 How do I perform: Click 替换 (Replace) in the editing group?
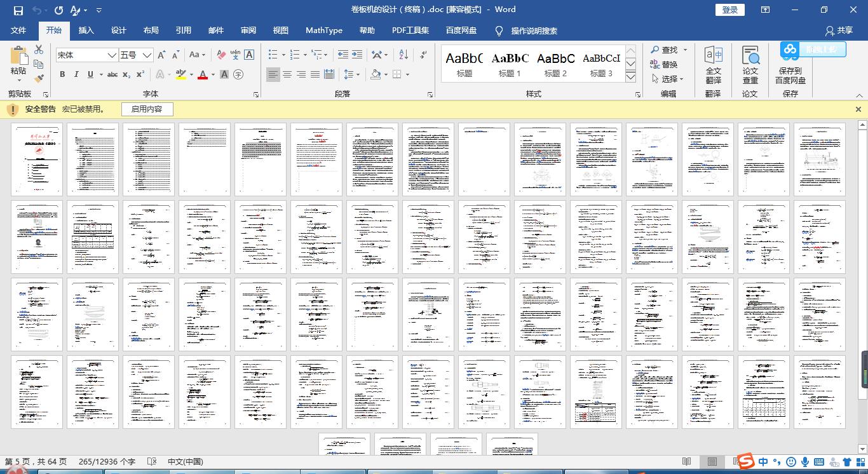tap(663, 64)
